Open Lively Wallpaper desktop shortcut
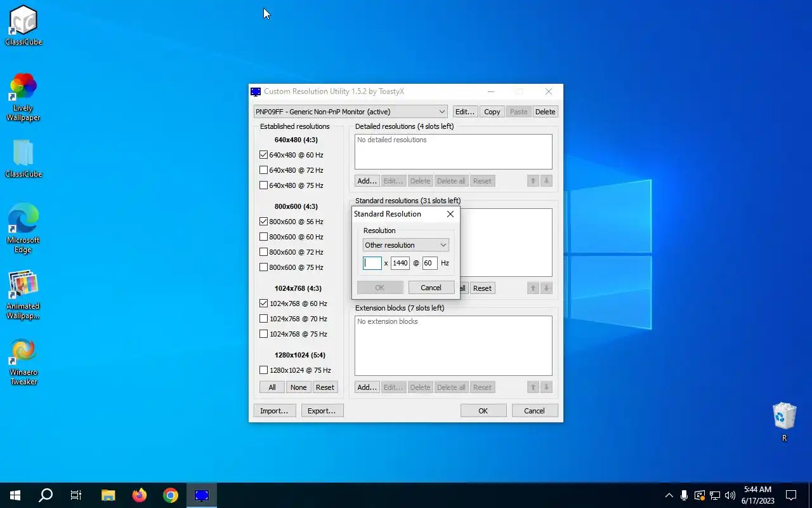The height and width of the screenshot is (508, 812). (x=23, y=97)
